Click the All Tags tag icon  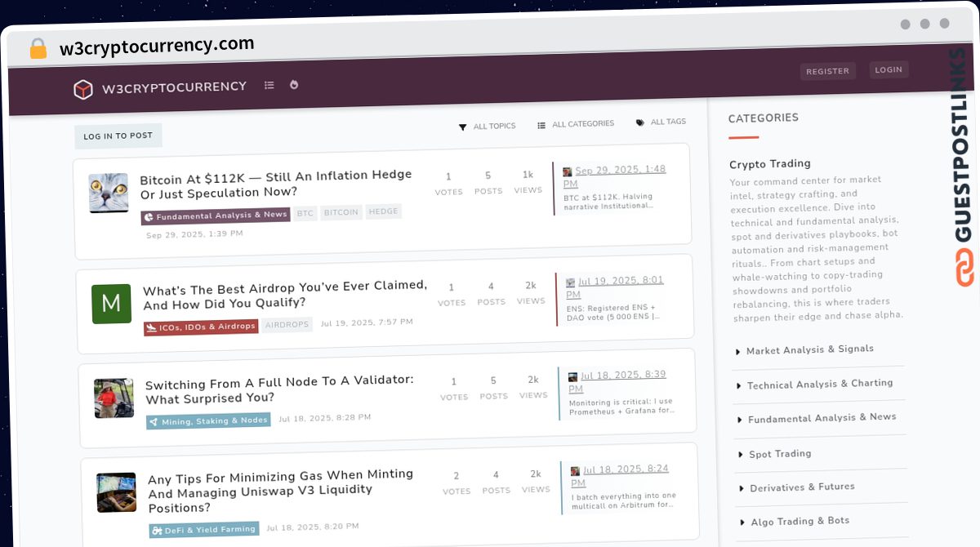(640, 122)
